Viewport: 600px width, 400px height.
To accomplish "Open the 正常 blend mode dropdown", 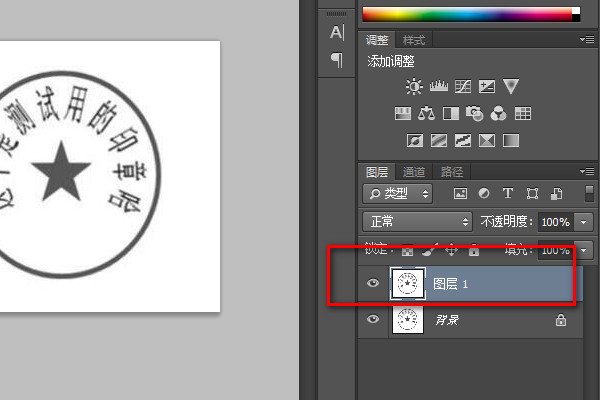I will (417, 222).
